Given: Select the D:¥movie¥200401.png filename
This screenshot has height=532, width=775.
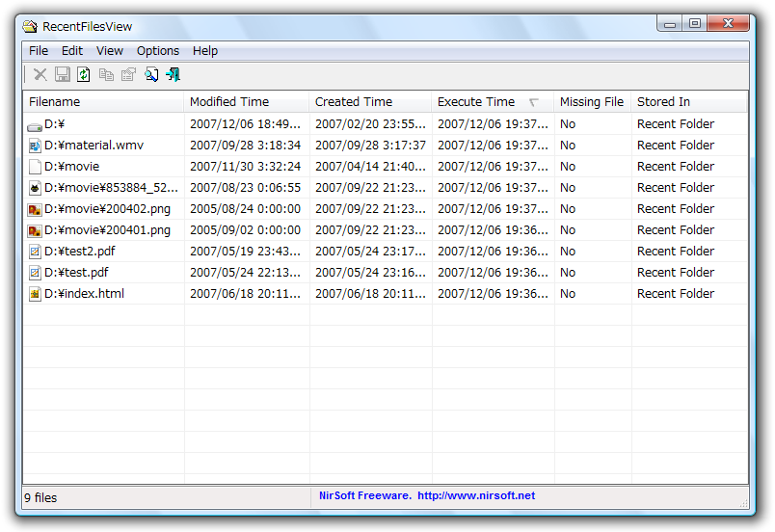Looking at the screenshot, I should (107, 230).
